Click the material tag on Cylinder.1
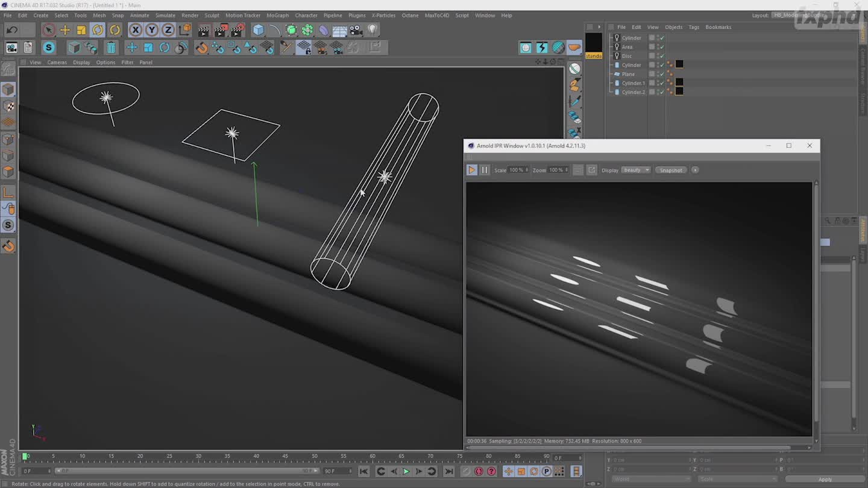This screenshot has width=868, height=488. 679,83
